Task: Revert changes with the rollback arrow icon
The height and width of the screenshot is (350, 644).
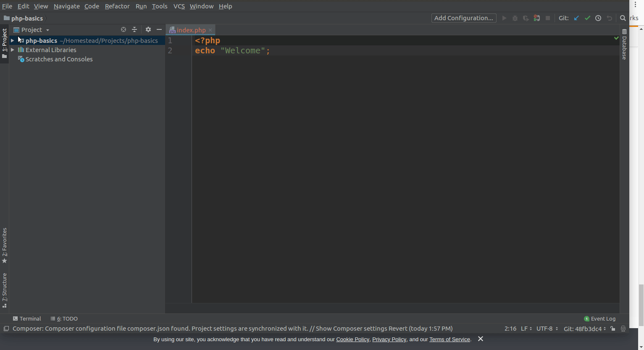Action: 609,18
